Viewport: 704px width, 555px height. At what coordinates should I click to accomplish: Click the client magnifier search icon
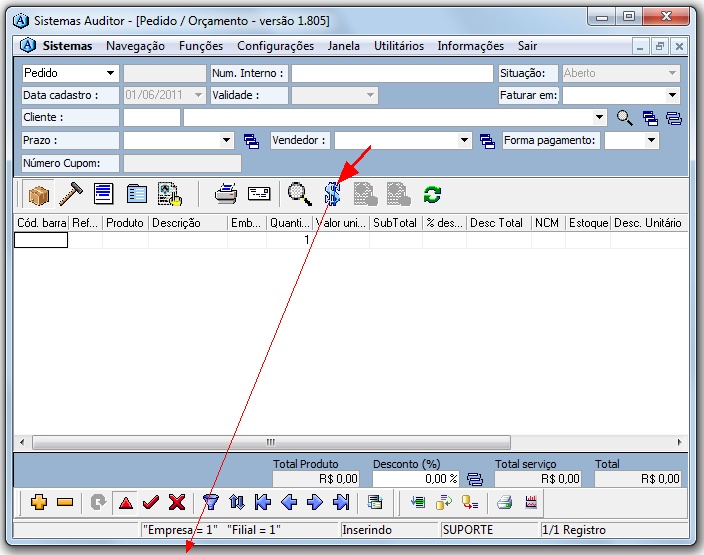coord(625,118)
